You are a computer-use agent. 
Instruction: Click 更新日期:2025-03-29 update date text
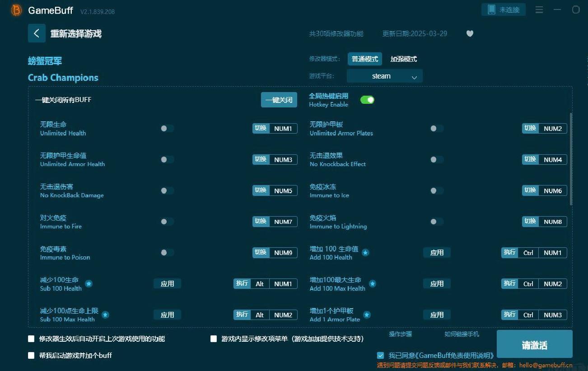pos(415,34)
